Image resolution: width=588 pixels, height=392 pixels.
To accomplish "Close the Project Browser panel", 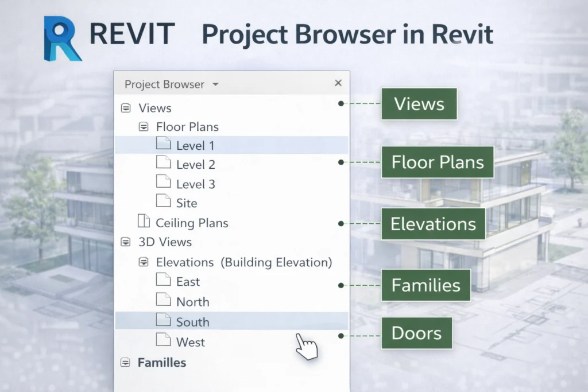I will click(338, 83).
